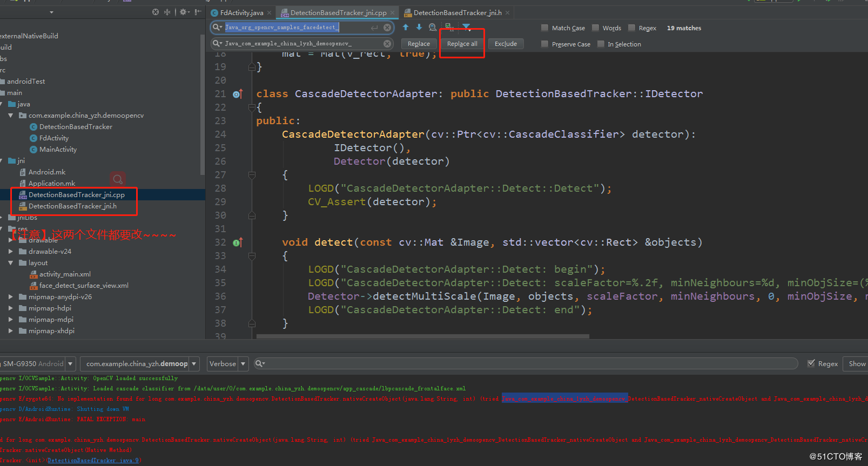Click the Replace all button
868x466 pixels.
462,44
